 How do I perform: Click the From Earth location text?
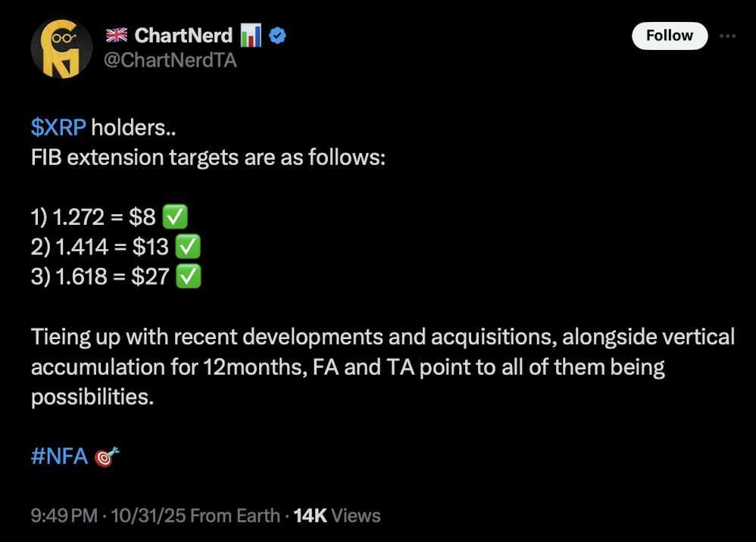(x=235, y=516)
